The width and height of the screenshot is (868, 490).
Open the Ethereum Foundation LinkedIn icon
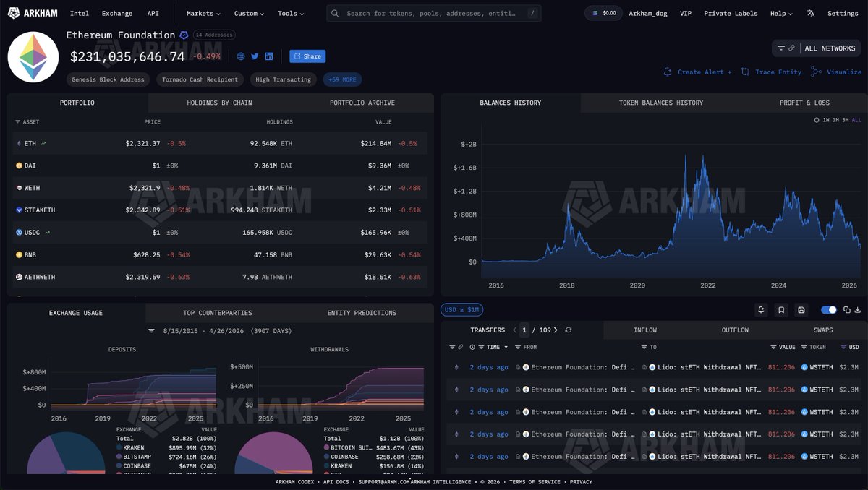(269, 56)
